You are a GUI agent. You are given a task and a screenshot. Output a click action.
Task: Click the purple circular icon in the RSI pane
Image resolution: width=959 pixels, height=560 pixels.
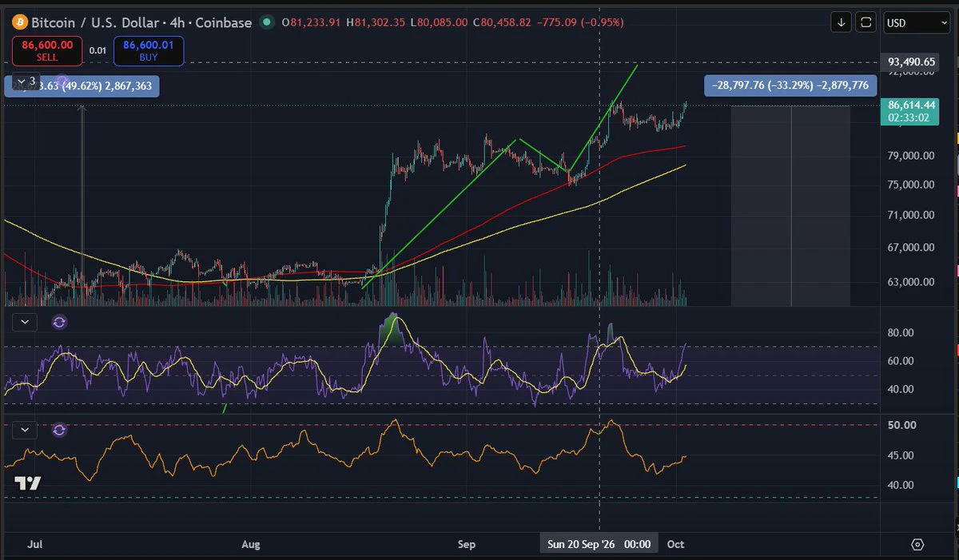(59, 322)
